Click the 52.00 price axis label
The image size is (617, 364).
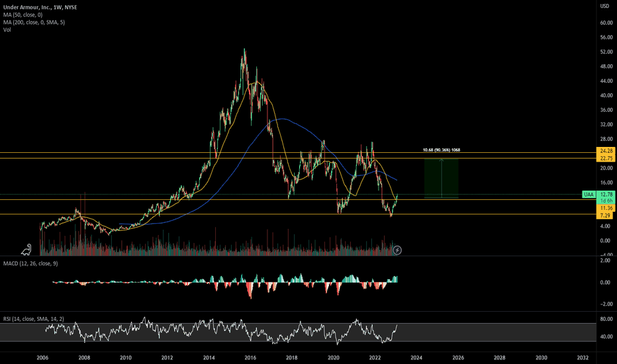click(606, 52)
